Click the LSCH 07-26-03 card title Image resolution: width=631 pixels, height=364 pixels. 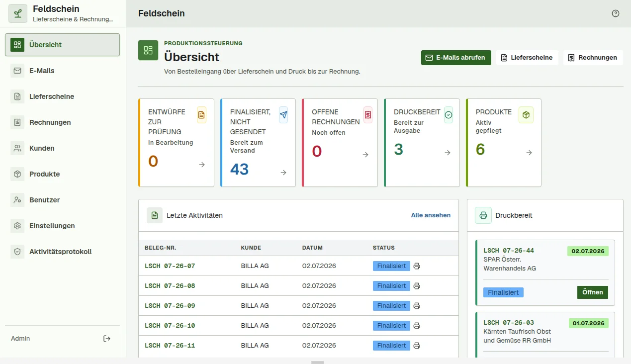point(509,323)
